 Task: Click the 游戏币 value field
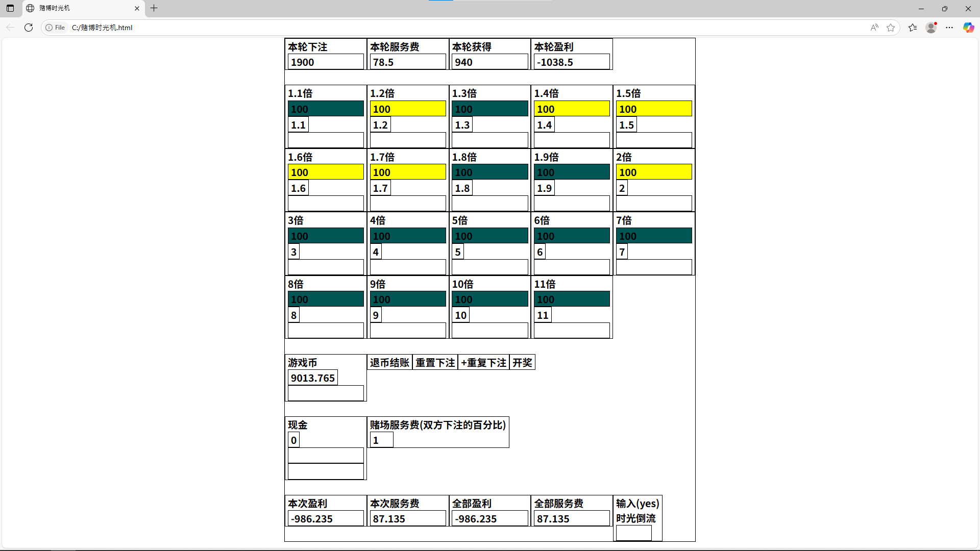tap(312, 378)
